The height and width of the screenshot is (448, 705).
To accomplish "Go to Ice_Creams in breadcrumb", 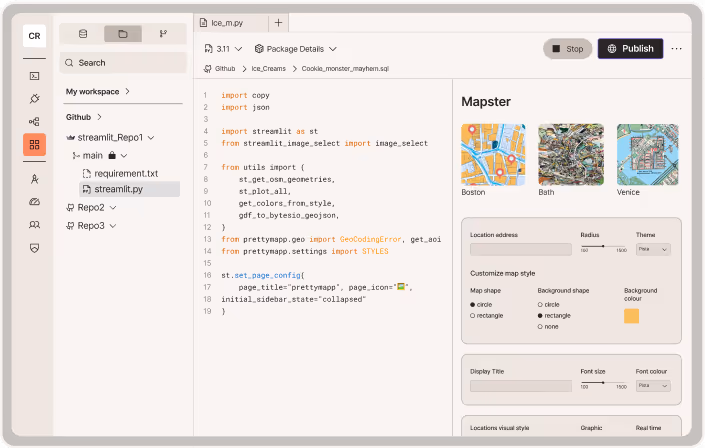I will (268, 68).
